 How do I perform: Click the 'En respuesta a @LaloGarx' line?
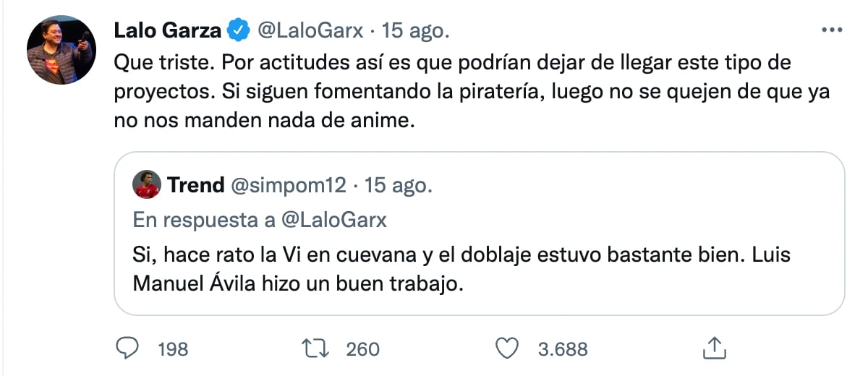(x=260, y=221)
